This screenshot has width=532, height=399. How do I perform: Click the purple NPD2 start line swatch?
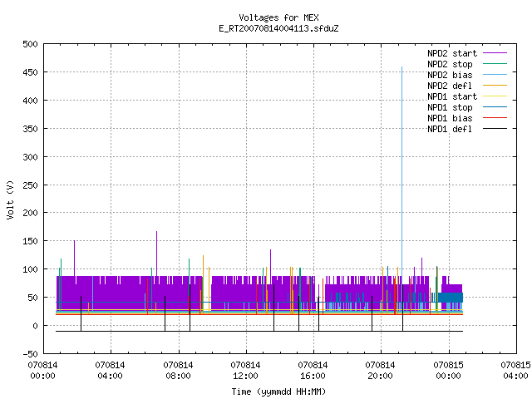pyautogui.click(x=495, y=53)
